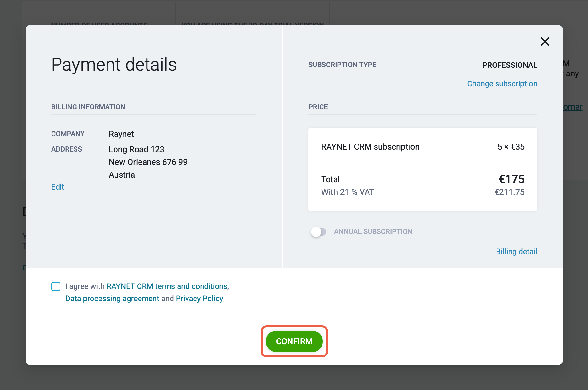
Task: Click the address line 'Long Road 123'
Action: point(136,149)
